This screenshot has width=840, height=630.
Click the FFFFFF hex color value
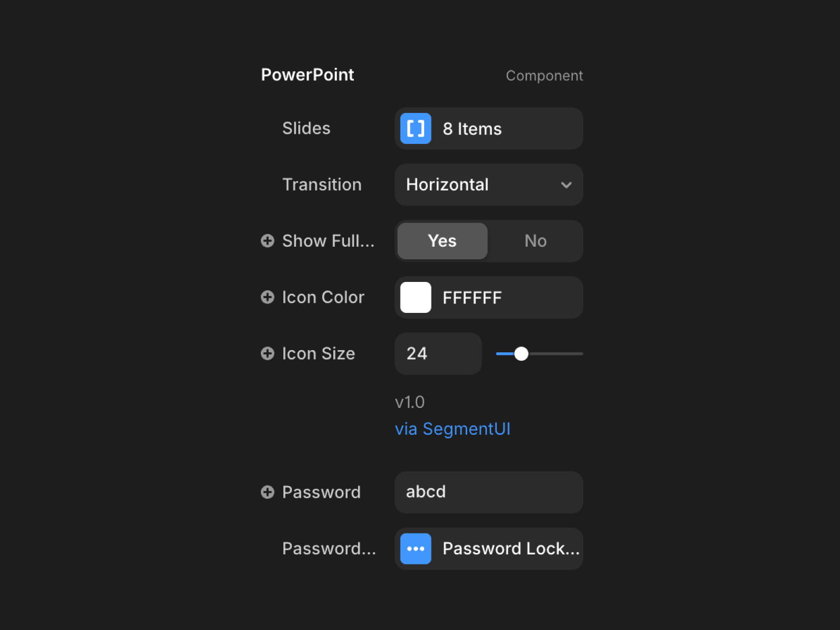click(x=472, y=298)
